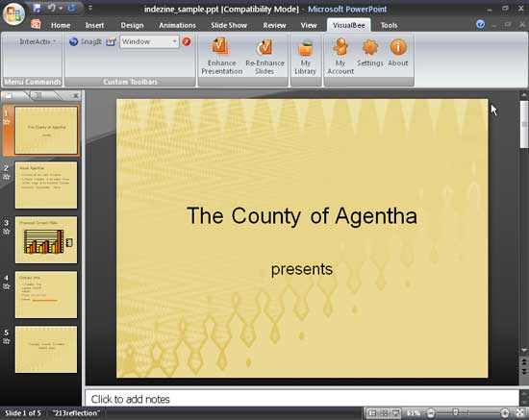Zoom in with the plus button

[x=505, y=413]
